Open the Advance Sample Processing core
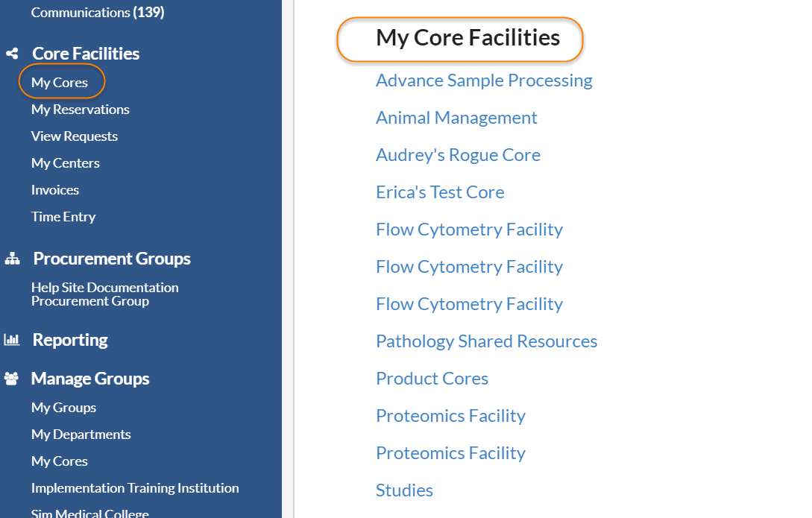 click(x=484, y=80)
